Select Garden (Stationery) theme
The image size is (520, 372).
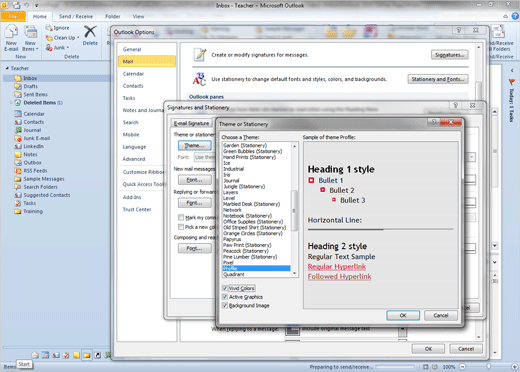point(256,145)
